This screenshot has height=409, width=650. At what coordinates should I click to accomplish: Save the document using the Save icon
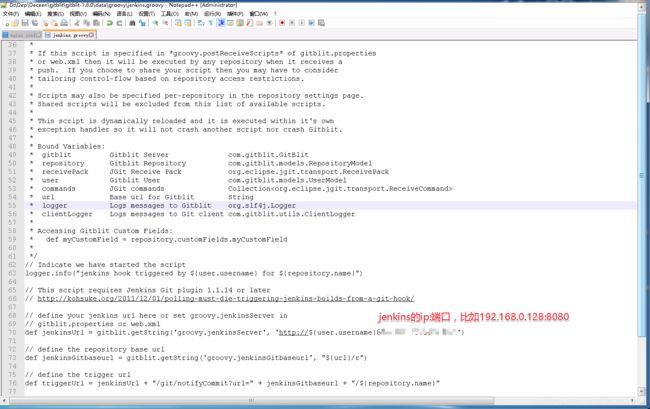(25, 23)
